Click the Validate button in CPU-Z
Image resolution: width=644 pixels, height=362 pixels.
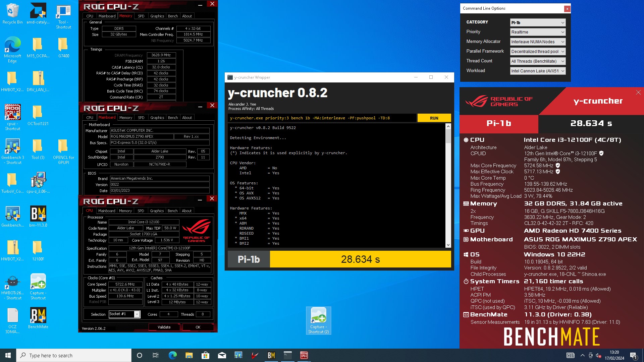(x=164, y=327)
